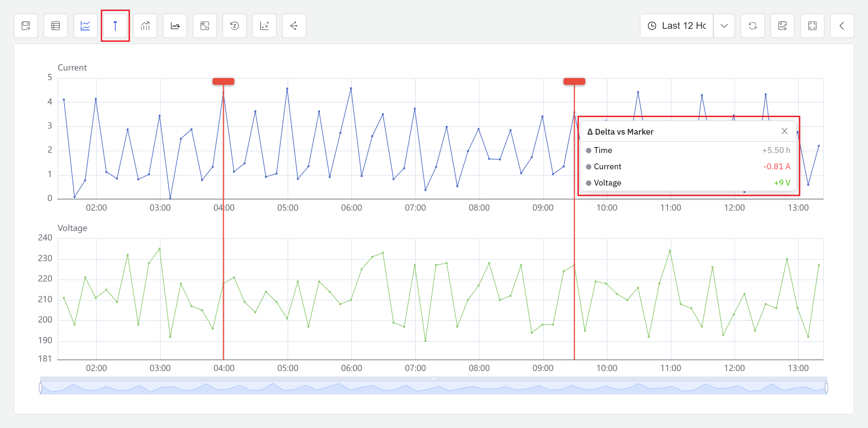
Task: Open the data table view
Action: tap(56, 26)
